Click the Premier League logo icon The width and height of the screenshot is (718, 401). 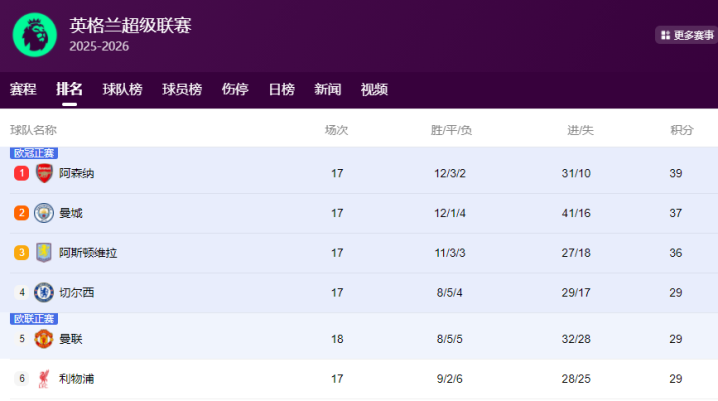pyautogui.click(x=35, y=33)
